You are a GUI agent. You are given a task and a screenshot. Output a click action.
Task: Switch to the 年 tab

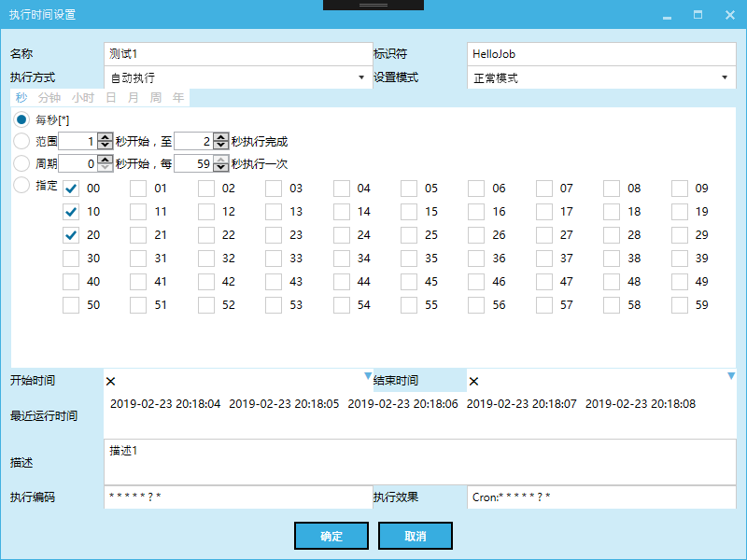pyautogui.click(x=178, y=98)
